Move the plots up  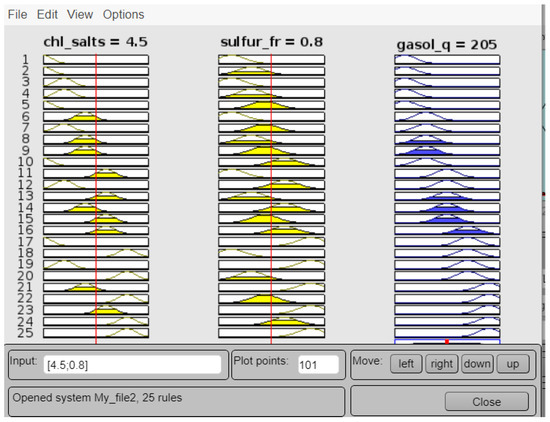point(512,364)
